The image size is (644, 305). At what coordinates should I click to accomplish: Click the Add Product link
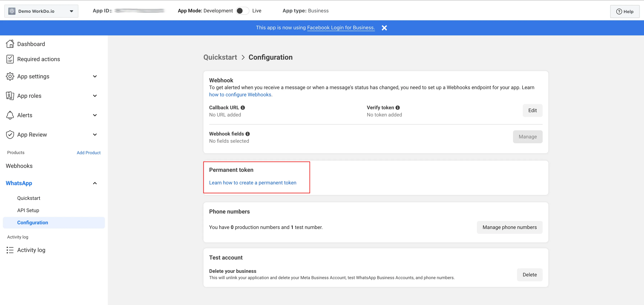coord(89,152)
